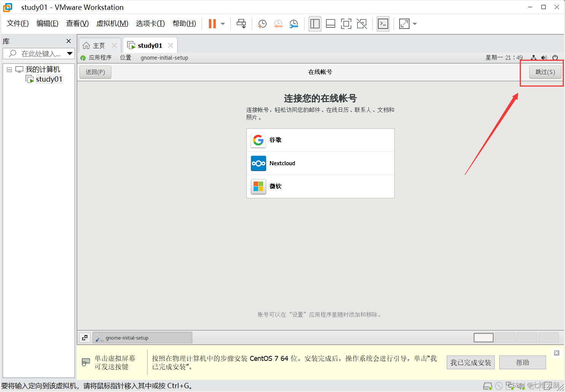565x392 pixels.
Task: Close the 主页 tab
Action: click(114, 46)
